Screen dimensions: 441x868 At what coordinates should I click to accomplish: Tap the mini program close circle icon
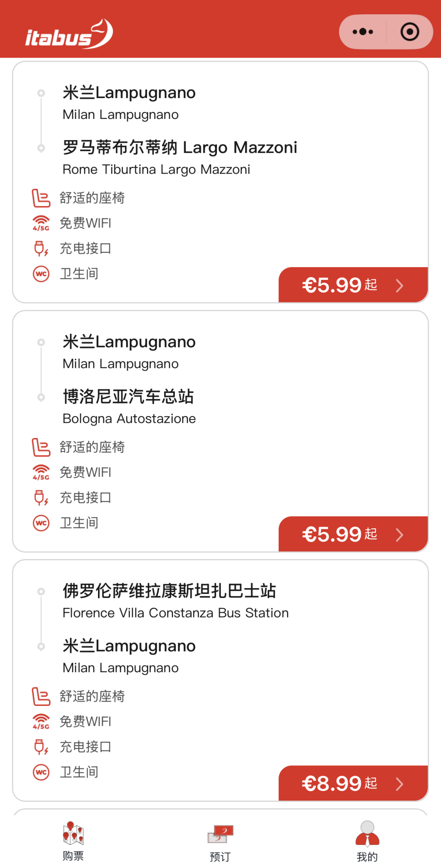click(410, 32)
